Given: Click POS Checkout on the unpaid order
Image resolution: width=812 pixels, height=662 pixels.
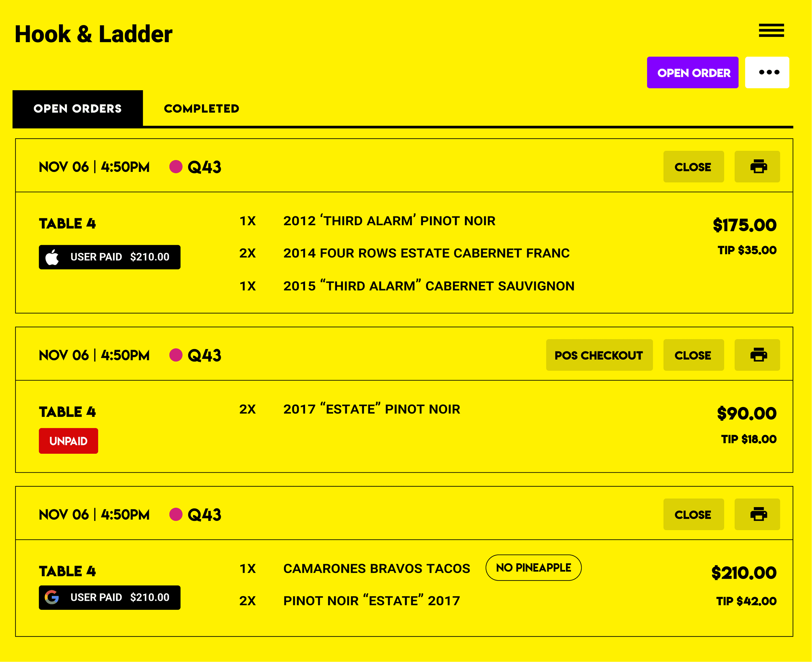Looking at the screenshot, I should click(x=599, y=355).
